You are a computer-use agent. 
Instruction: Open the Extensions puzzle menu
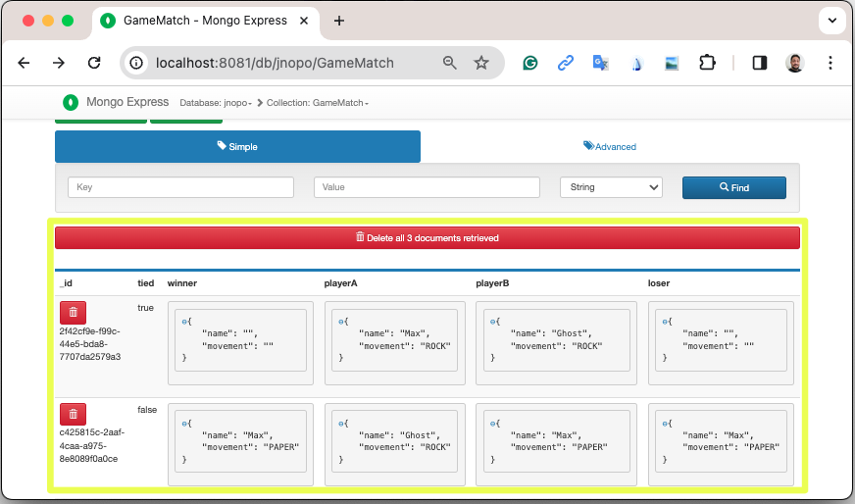[x=707, y=64]
